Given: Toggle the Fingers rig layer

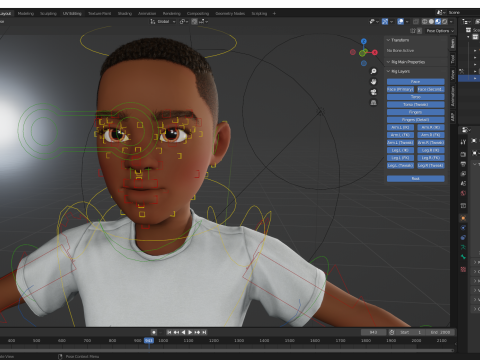Looking at the screenshot, I should [416, 112].
